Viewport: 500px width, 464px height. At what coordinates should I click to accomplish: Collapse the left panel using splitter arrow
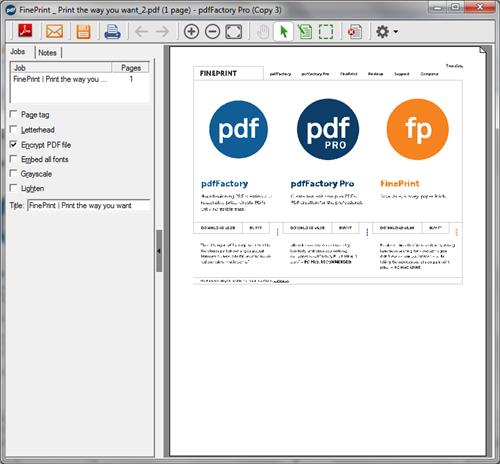click(x=159, y=251)
